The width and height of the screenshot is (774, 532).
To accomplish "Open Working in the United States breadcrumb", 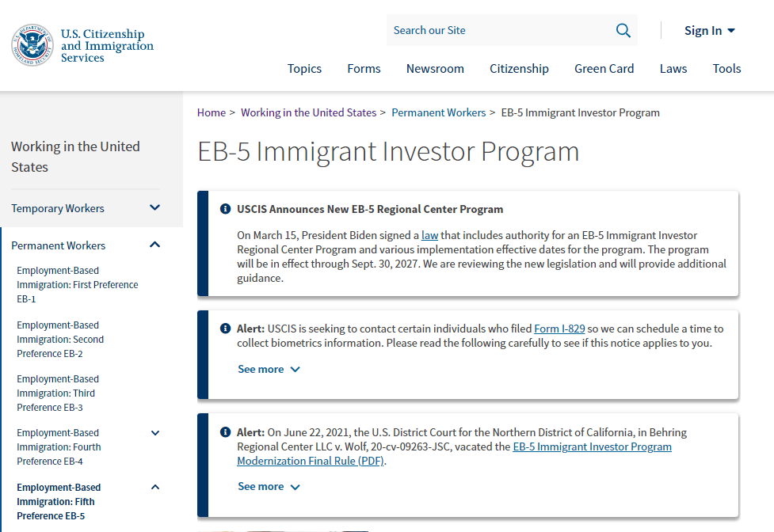I will tap(308, 112).
